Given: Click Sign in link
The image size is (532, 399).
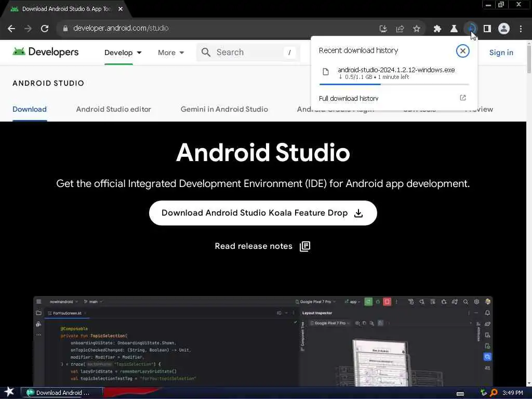Looking at the screenshot, I should (x=501, y=52).
